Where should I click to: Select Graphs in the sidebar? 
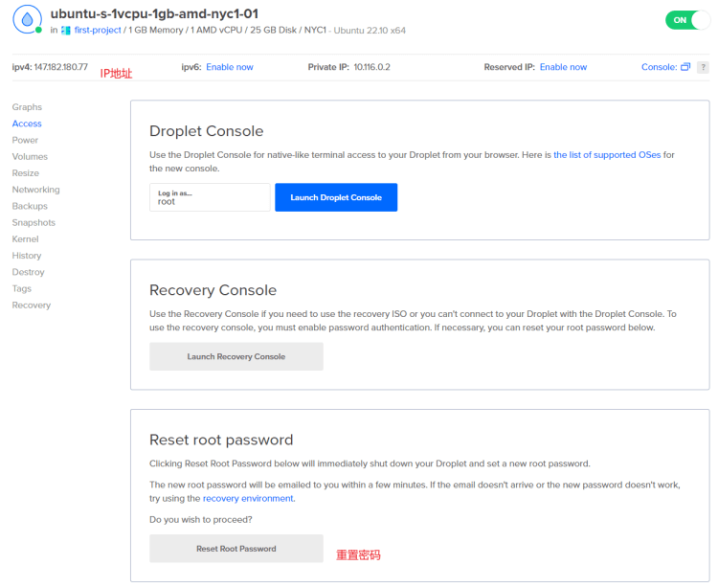click(27, 106)
